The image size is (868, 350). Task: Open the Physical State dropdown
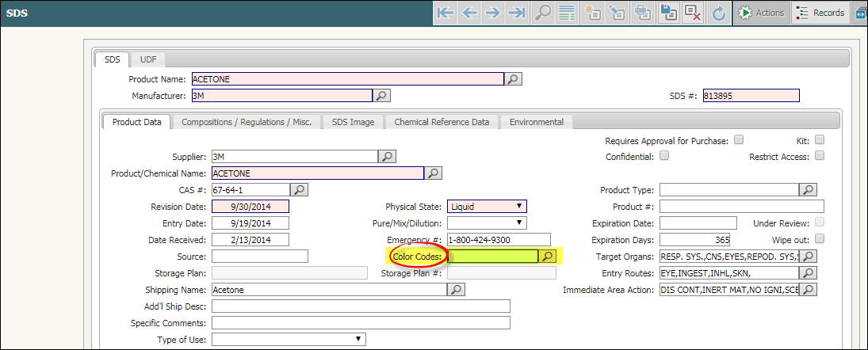(488, 206)
